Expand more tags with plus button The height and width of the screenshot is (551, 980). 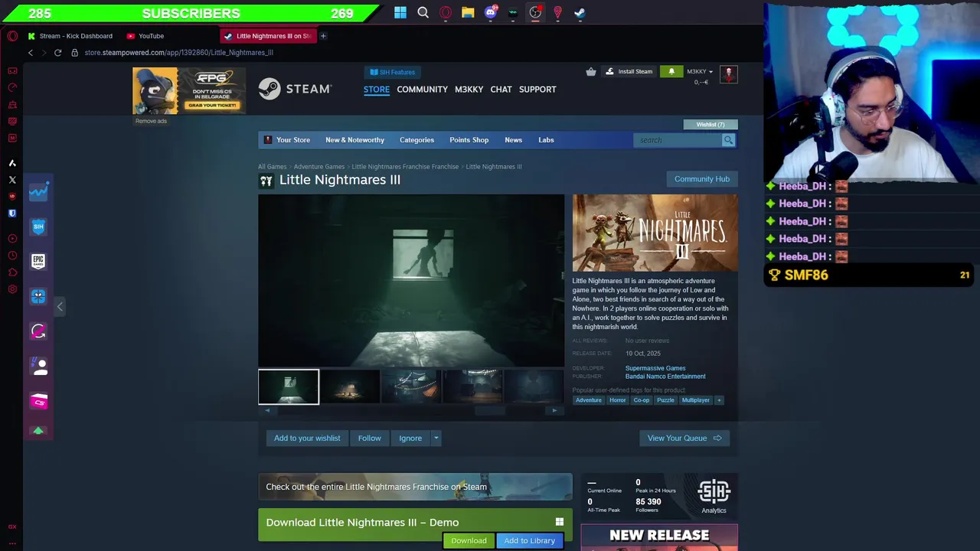click(719, 400)
